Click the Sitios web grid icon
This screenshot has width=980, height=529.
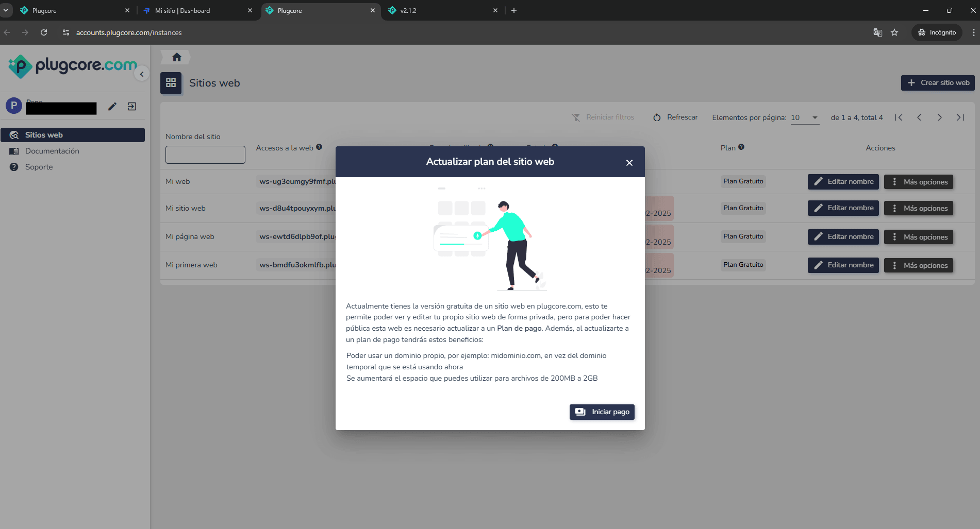pos(171,83)
